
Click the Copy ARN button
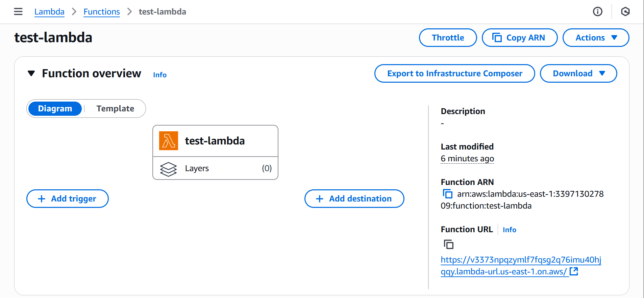[519, 38]
